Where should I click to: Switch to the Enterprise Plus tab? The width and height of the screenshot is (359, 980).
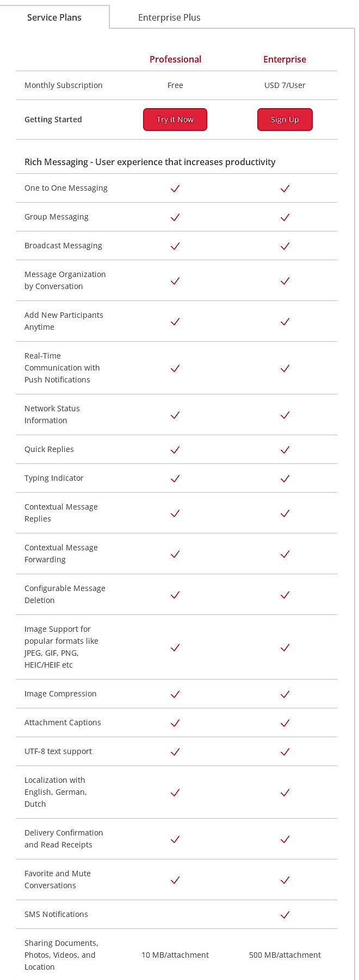[x=169, y=17]
